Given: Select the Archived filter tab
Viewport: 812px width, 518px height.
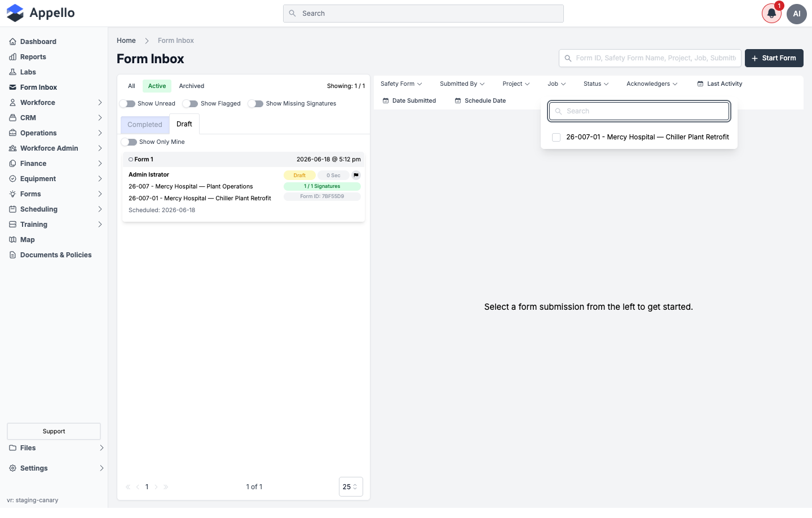Looking at the screenshot, I should [192, 86].
